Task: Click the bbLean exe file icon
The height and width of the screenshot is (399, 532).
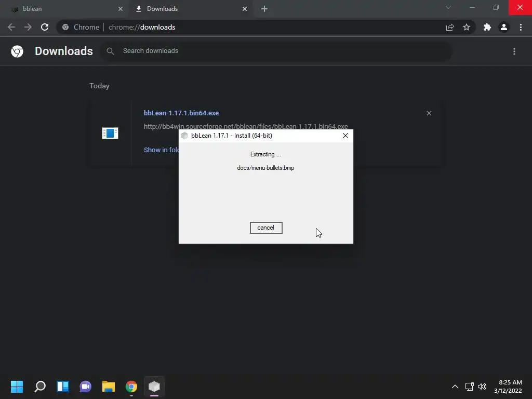Action: point(110,133)
